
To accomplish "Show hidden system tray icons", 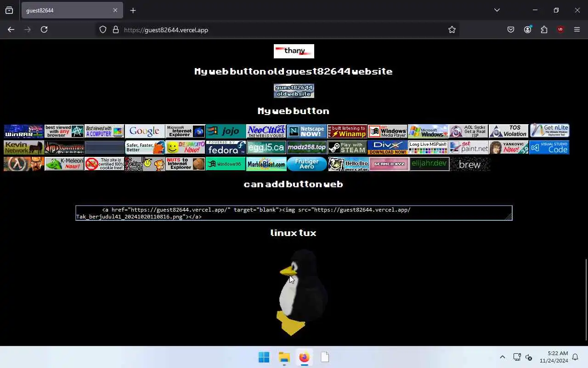I will [x=502, y=357].
